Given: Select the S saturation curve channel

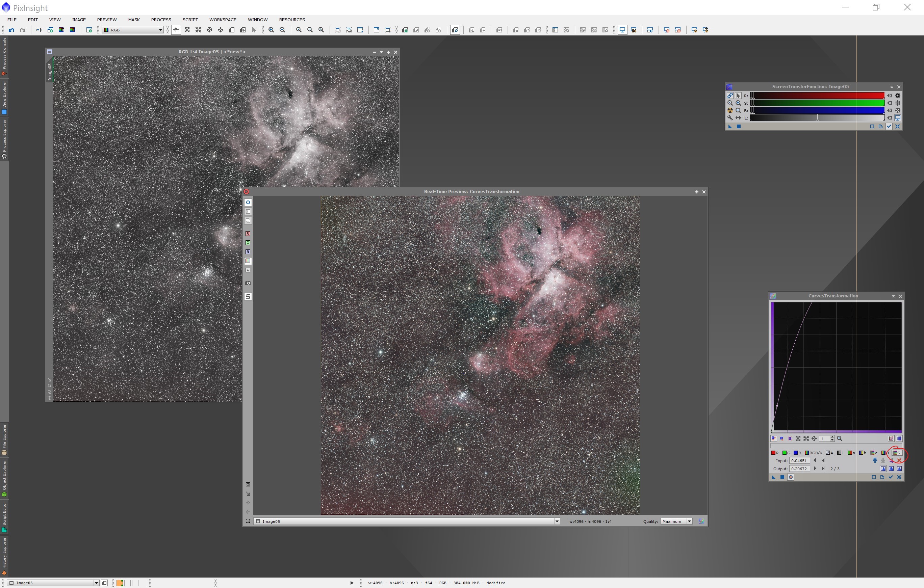Looking at the screenshot, I should [x=897, y=453].
